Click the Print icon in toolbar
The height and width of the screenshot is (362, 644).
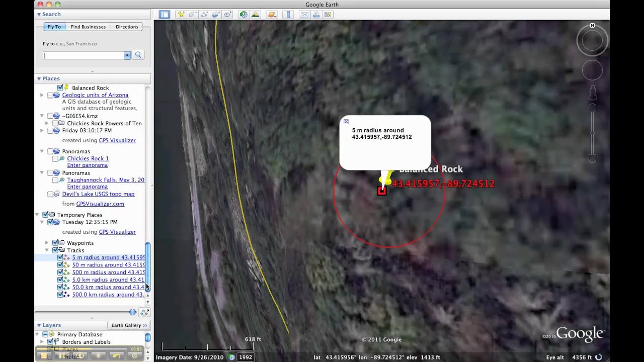(x=316, y=15)
